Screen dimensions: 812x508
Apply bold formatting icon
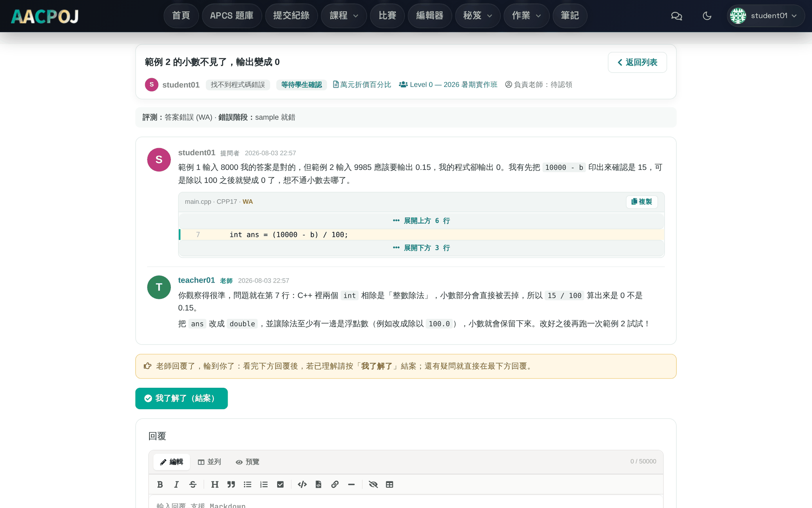click(160, 484)
